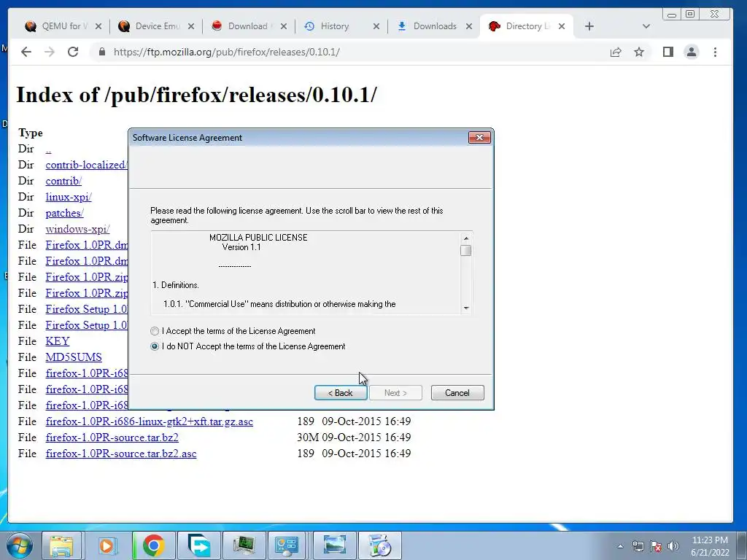Click the 'MOZILLA PUBLIC LICENSE' text

coord(258,238)
